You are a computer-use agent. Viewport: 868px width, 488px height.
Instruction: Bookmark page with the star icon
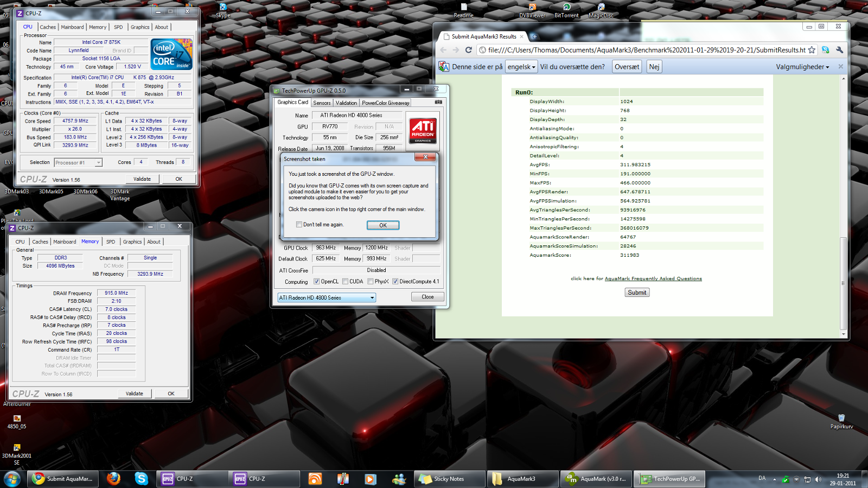(812, 50)
